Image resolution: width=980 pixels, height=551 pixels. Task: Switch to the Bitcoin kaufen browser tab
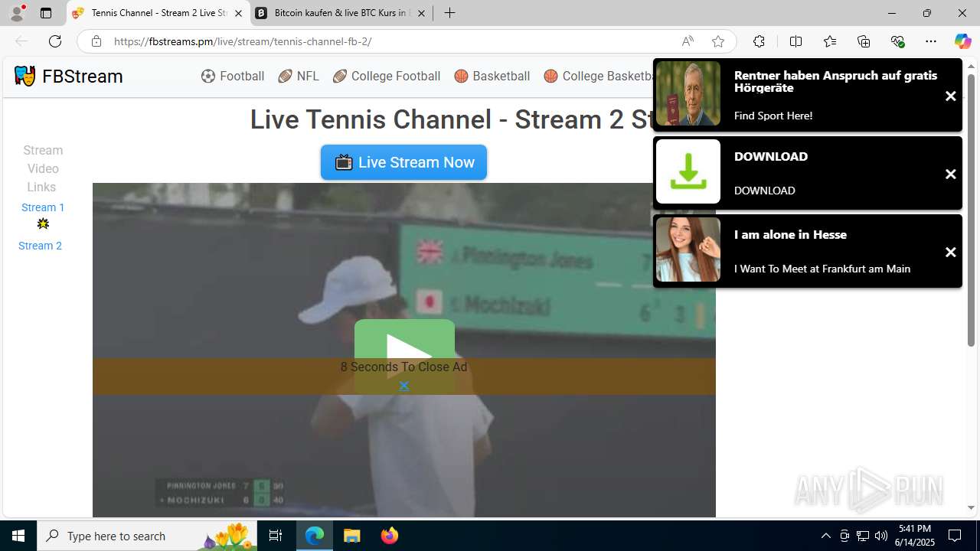click(341, 13)
